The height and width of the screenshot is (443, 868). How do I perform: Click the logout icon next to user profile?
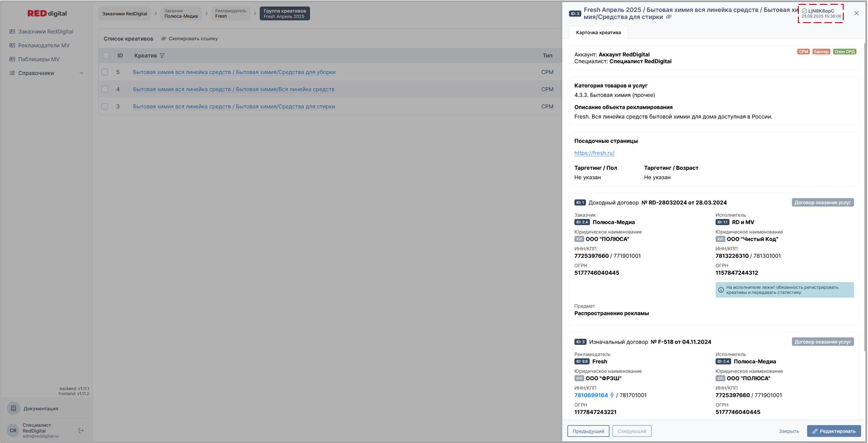[x=81, y=431]
